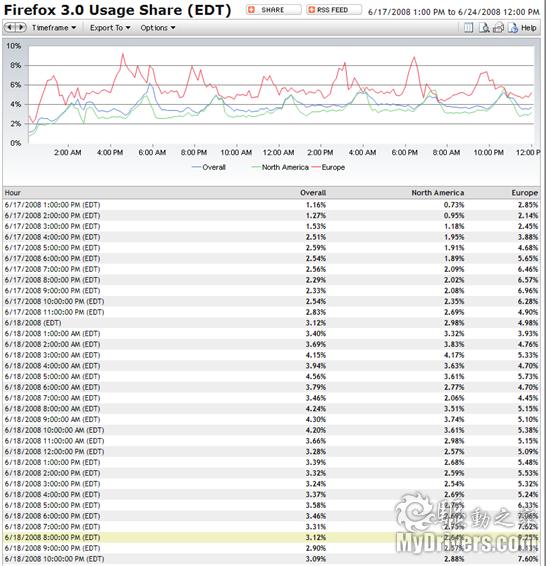This screenshot has width=550, height=566.
Task: Click the Firefox 3.0 Usage Share title
Action: [117, 10]
